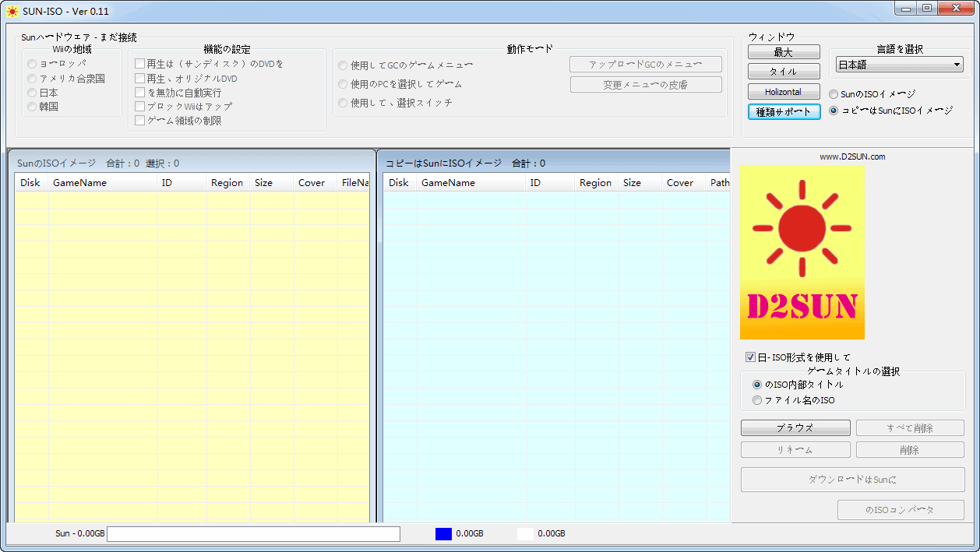The width and height of the screenshot is (980, 552).
Task: Click Cover header in the SunのISOイメージ list
Action: [316, 183]
